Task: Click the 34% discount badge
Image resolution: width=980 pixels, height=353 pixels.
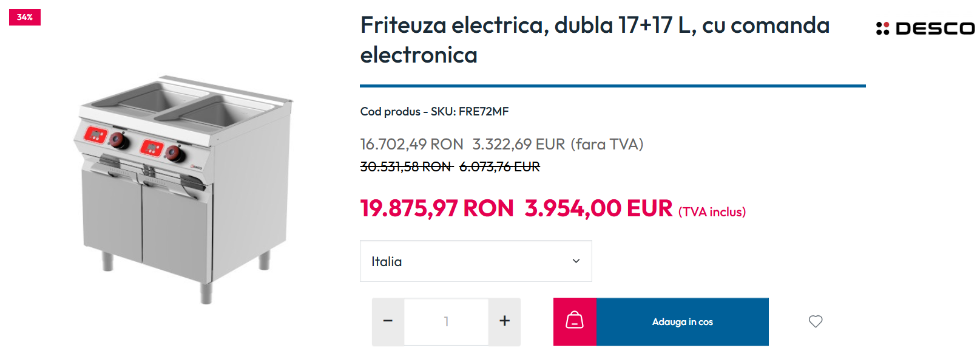Action: 25,17
